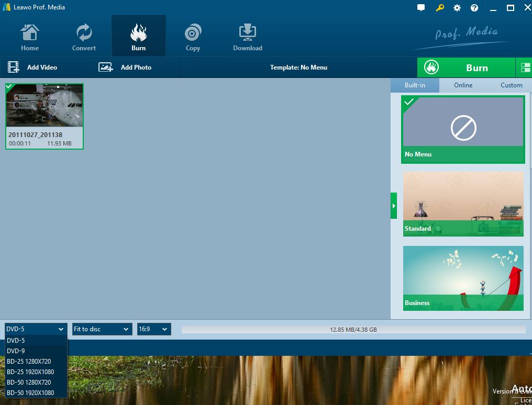Click the 00:00:11 duration text

[20, 143]
